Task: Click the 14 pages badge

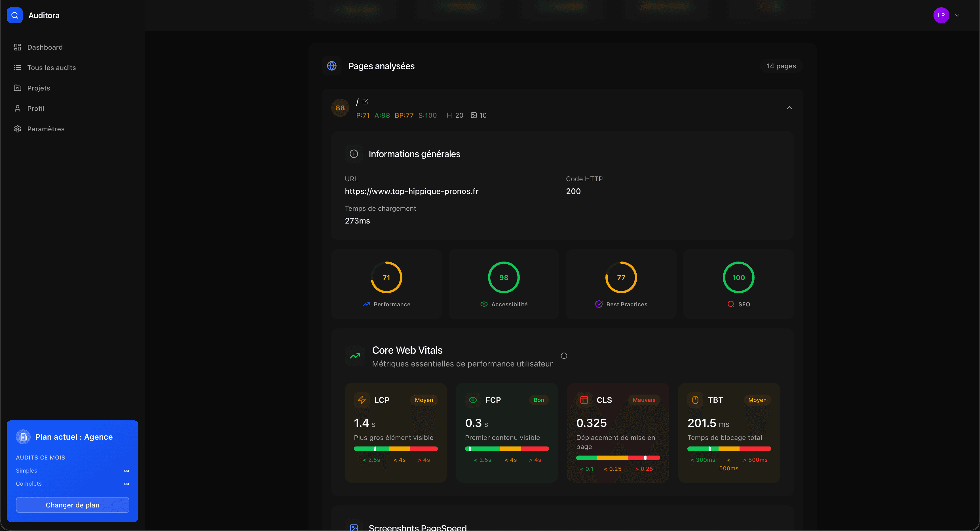Action: [781, 66]
